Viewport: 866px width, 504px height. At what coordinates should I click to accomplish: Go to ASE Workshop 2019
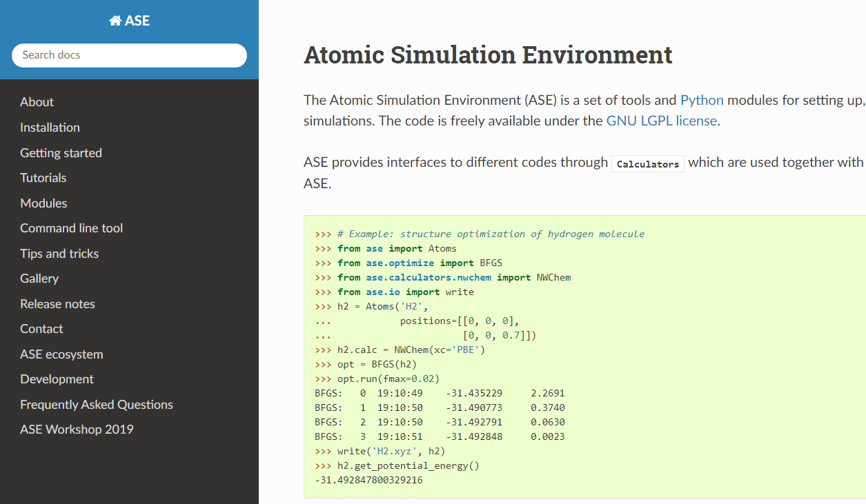(77, 430)
